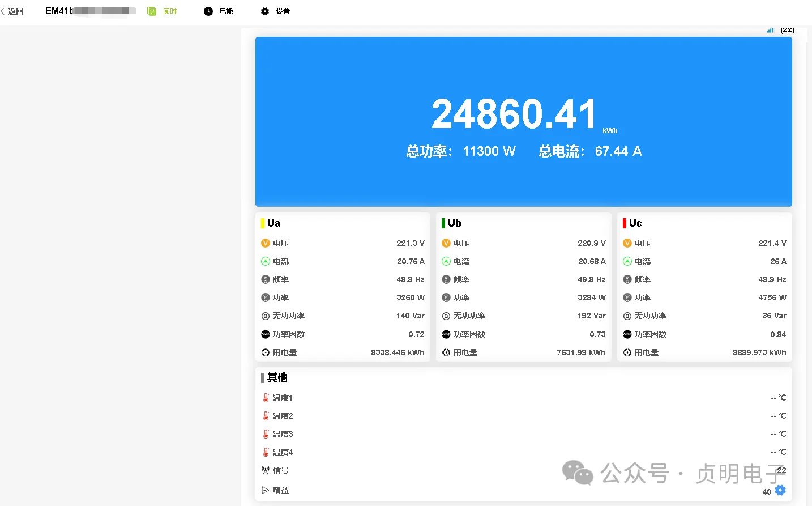Click the Uc energy usage icon

point(627,352)
